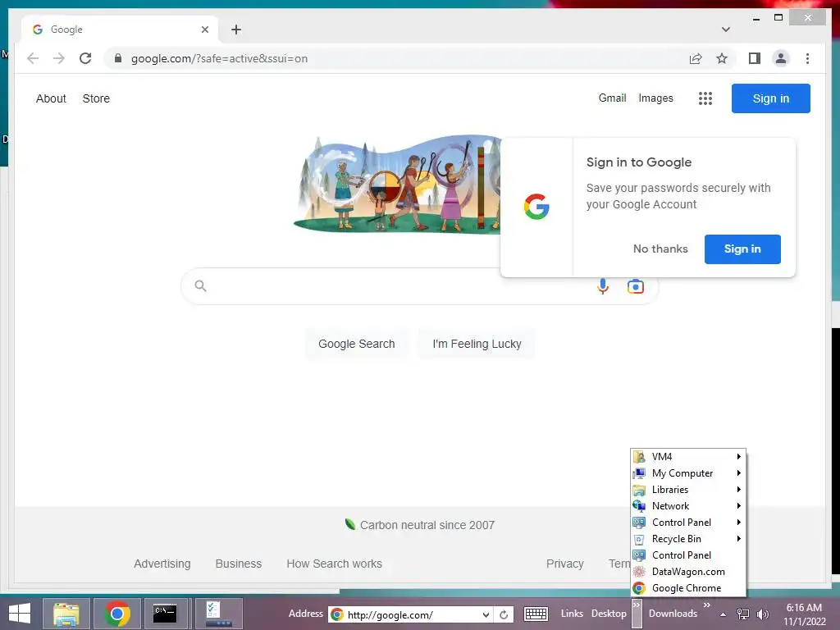This screenshot has width=840, height=630.
Task: Open the Google apps grid
Action: tap(705, 98)
